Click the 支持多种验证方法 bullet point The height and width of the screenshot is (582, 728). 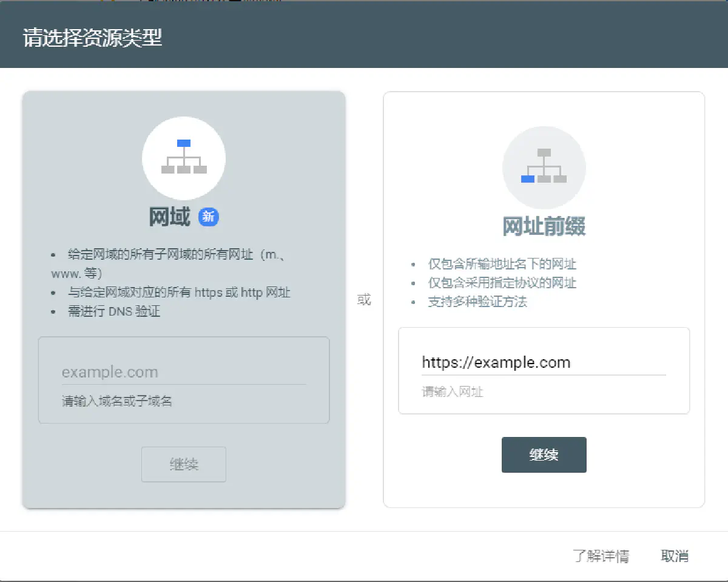click(x=477, y=302)
